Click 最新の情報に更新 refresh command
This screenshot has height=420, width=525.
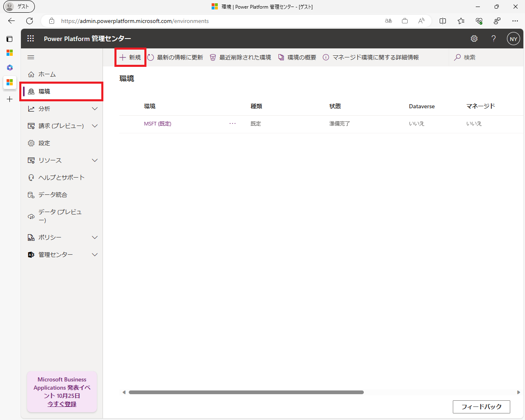coord(175,57)
